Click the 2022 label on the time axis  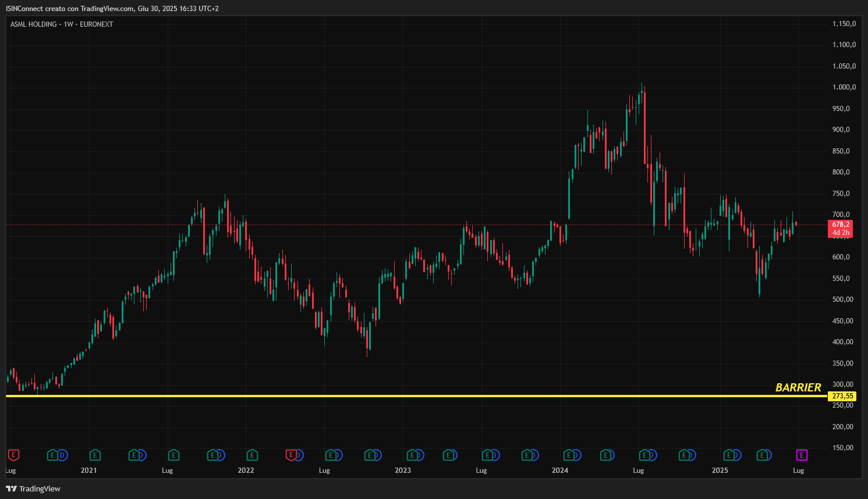click(x=246, y=471)
